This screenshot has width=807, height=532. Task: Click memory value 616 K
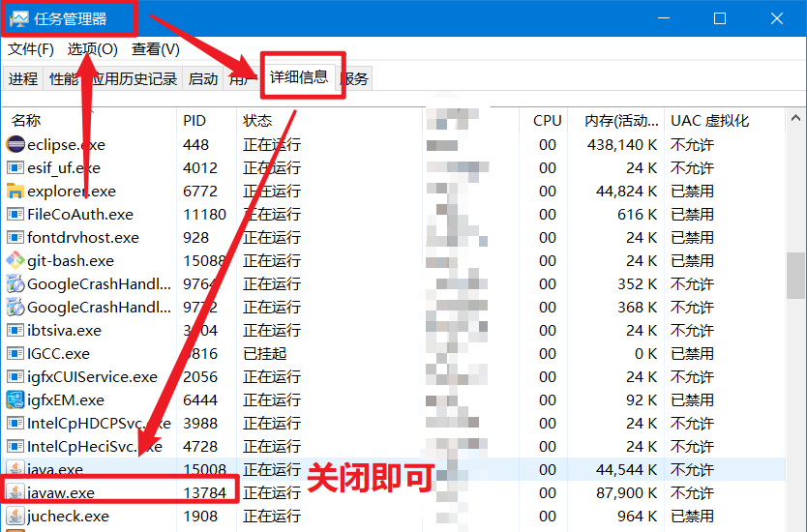[x=638, y=214]
